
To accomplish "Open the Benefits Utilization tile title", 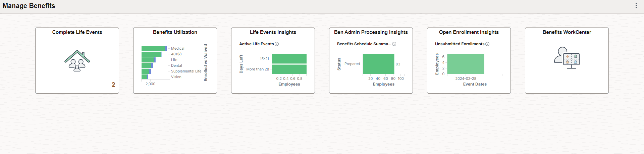I will 175,32.
